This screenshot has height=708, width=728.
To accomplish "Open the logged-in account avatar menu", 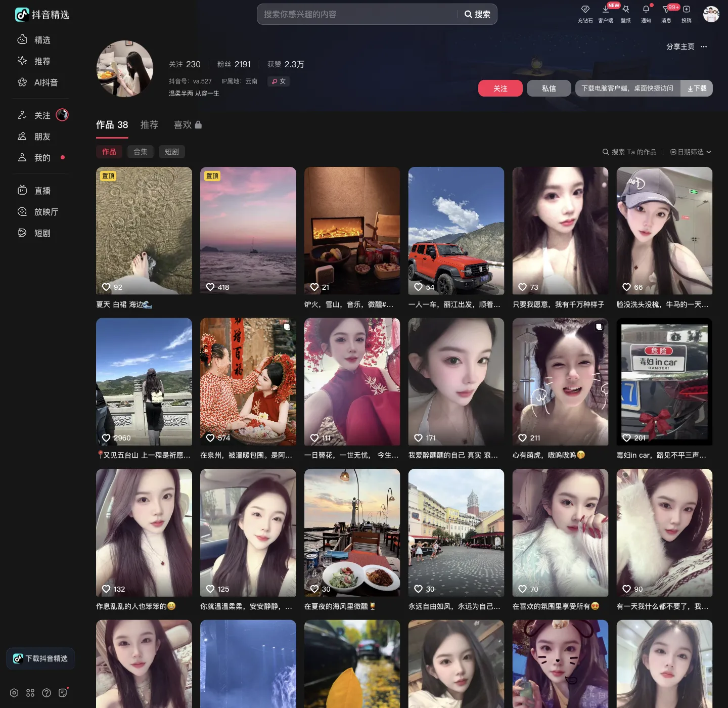I will (x=711, y=14).
